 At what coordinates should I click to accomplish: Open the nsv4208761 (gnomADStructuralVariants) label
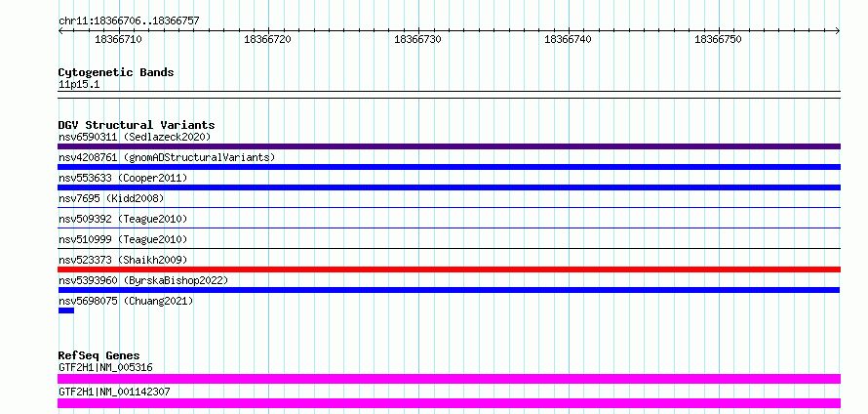click(167, 157)
